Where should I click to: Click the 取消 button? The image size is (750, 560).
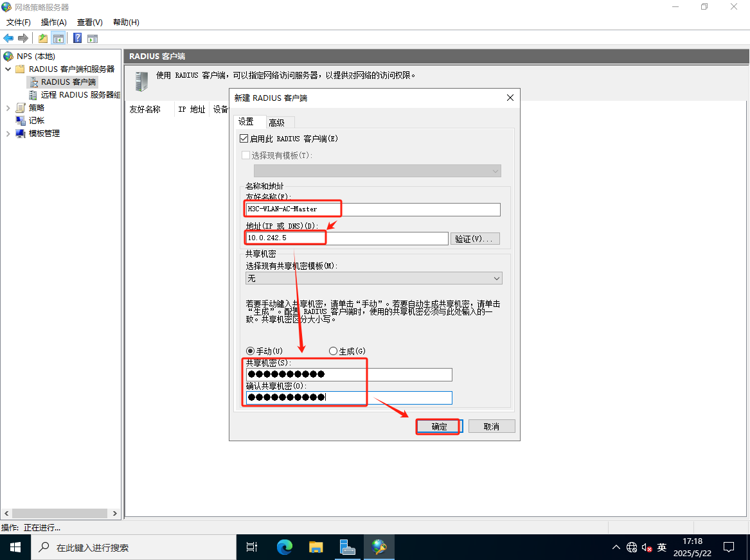tap(492, 426)
